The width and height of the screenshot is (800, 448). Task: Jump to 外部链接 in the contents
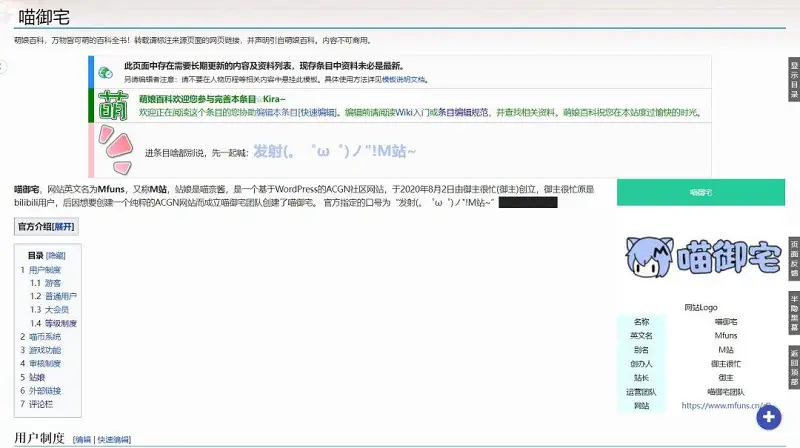click(45, 391)
